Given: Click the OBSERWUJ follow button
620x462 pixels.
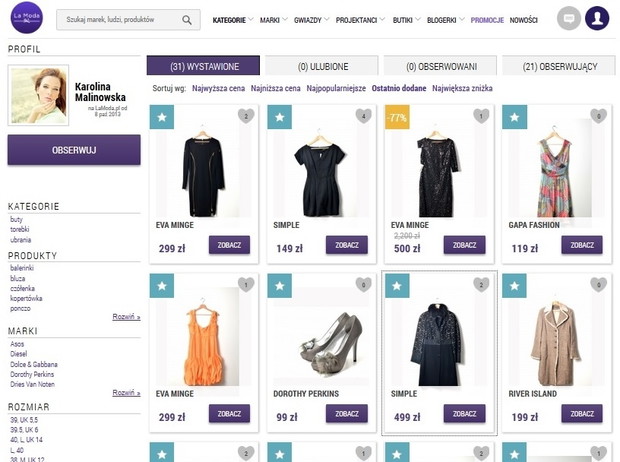Looking at the screenshot, I should [74, 150].
